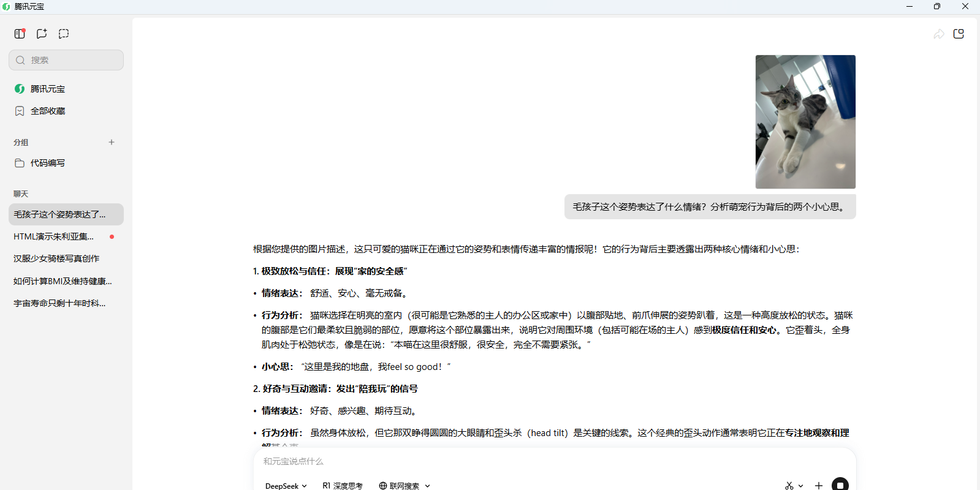980x490 pixels.
Task: Expand the 联网搜索 options chevron
Action: coord(427,486)
